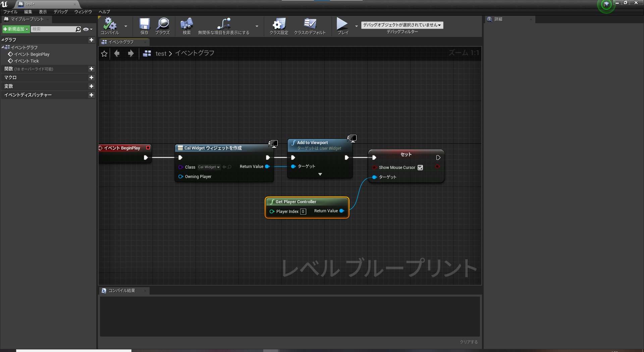Open the debug object (デバッグオブジェクト) dropdown
The height and width of the screenshot is (352, 644).
pos(402,25)
